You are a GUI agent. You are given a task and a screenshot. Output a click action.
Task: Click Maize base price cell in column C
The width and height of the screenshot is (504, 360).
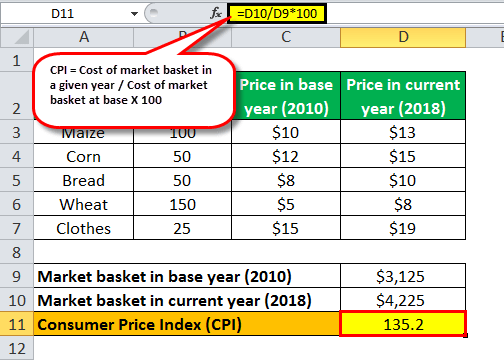[x=286, y=132]
